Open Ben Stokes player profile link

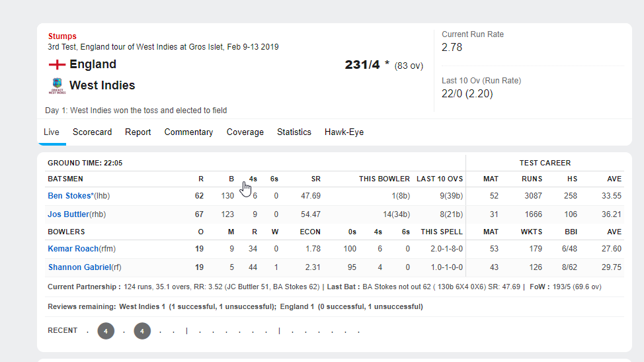[x=71, y=196]
